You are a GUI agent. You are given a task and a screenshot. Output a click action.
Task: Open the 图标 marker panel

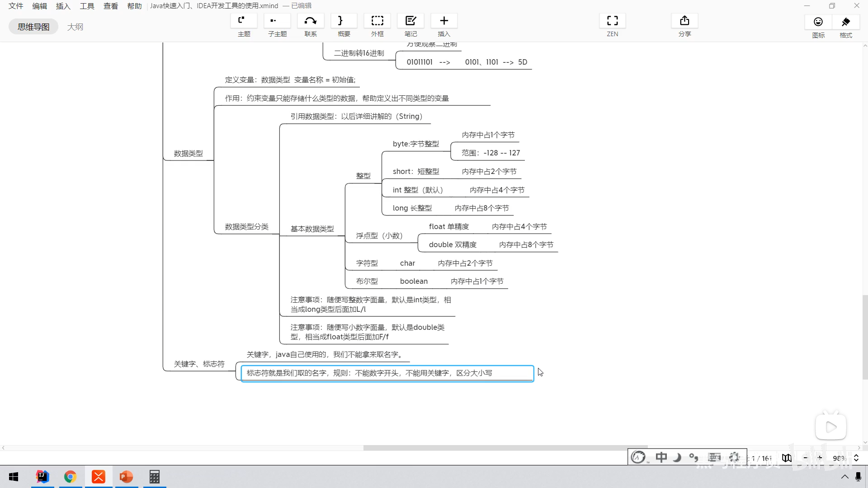[x=818, y=22]
